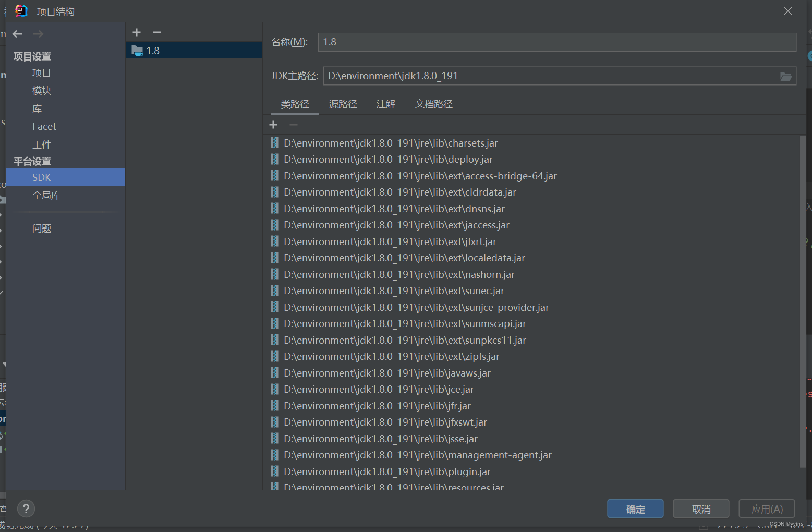Click the 名称 input field
The height and width of the screenshot is (532, 812).
point(557,42)
